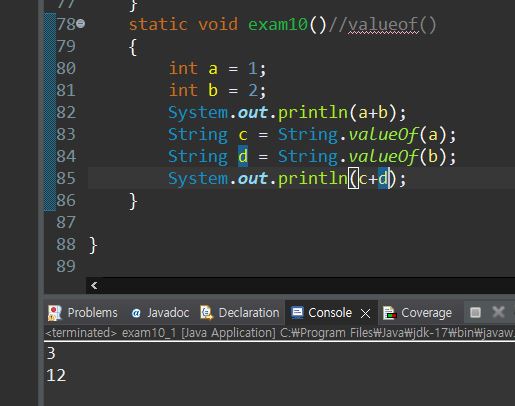Click the Terminate stop square icon
The image size is (515, 406).
(x=475, y=313)
